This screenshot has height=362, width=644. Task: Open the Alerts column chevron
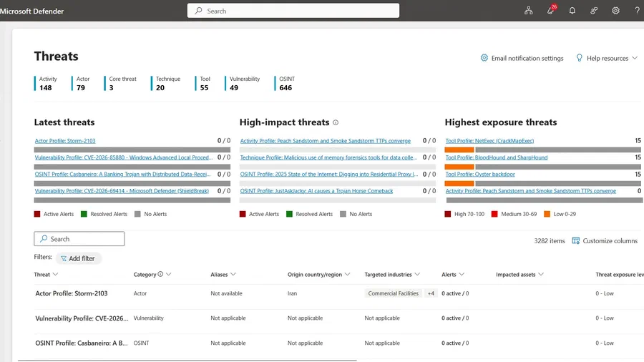coord(462,274)
